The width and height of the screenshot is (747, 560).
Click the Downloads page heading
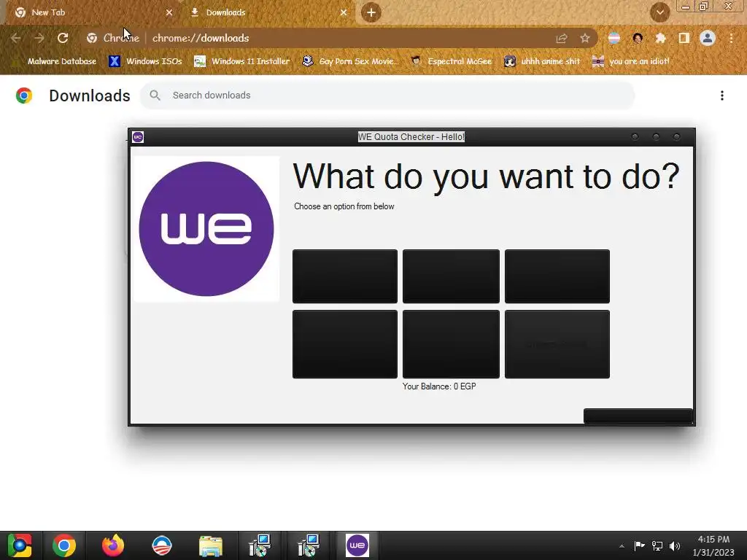pyautogui.click(x=90, y=96)
